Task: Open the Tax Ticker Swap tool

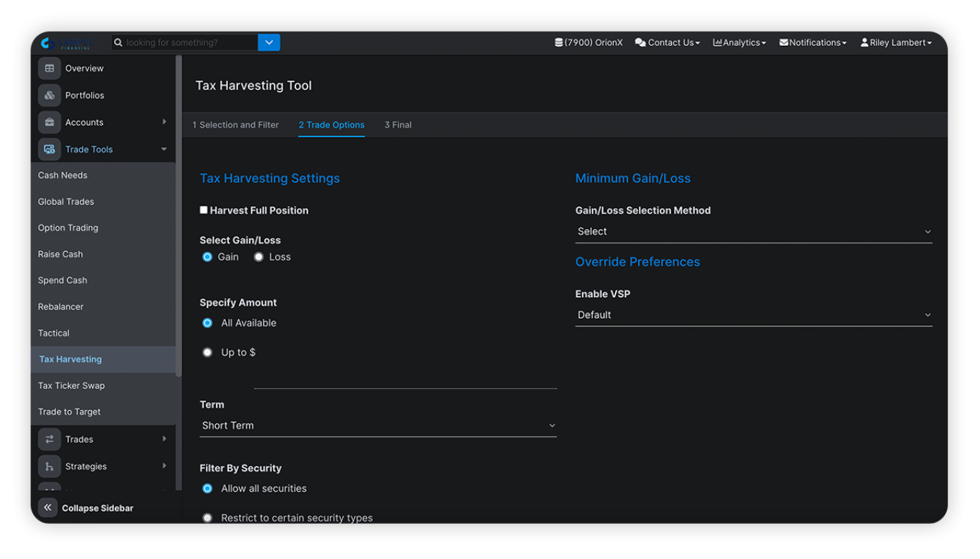Action: (x=72, y=386)
